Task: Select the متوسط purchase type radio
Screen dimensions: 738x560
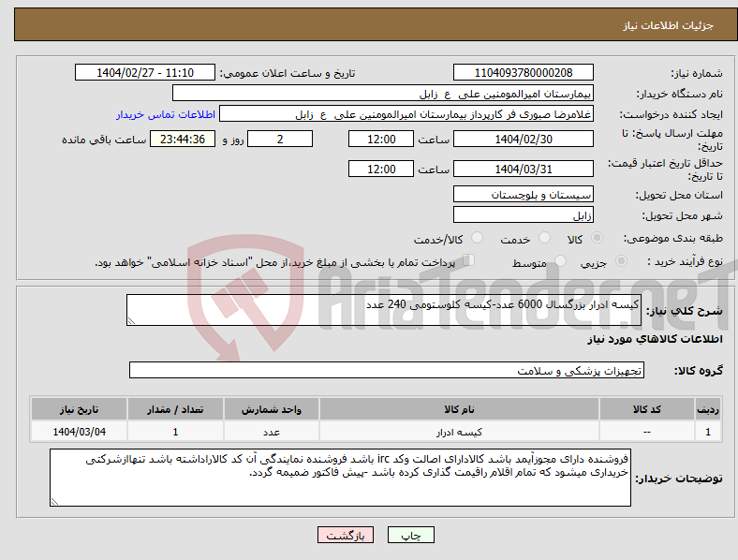Action: 561,260
